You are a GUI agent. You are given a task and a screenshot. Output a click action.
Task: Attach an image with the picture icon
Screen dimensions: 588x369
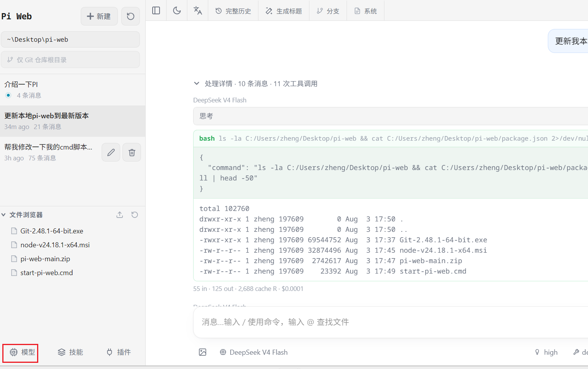(202, 352)
